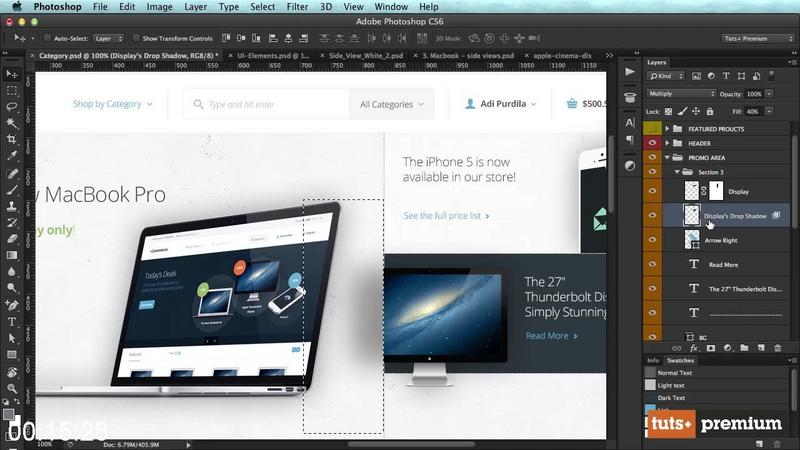Open the Tuts+ Premium workspace dropdown
This screenshot has width=800, height=450.
coord(758,38)
